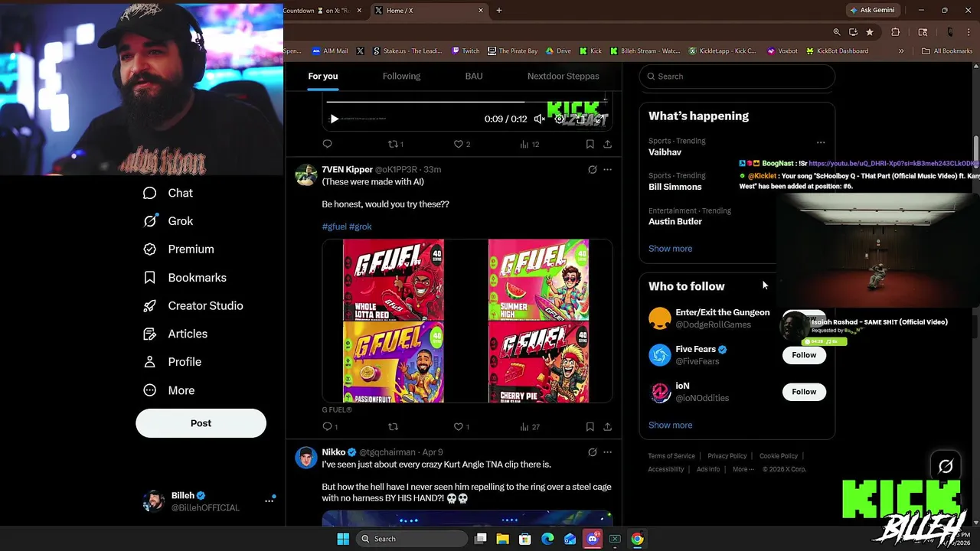Switch to Nextdoor Steppas tab
This screenshot has height=551, width=980.
pos(563,76)
